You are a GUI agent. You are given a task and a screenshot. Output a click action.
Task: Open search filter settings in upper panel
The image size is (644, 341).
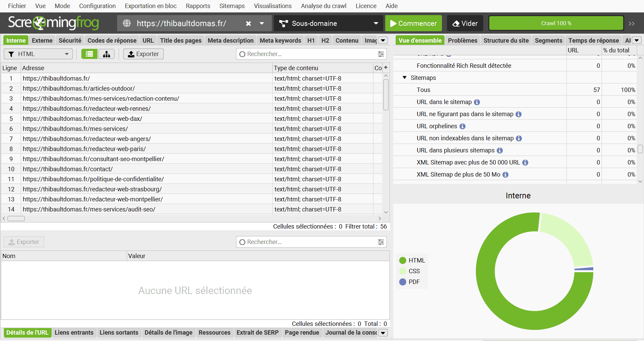(381, 54)
